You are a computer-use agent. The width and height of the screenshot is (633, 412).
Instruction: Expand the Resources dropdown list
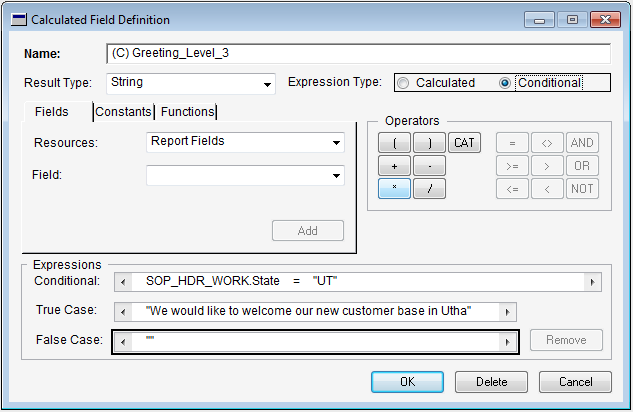coord(338,143)
